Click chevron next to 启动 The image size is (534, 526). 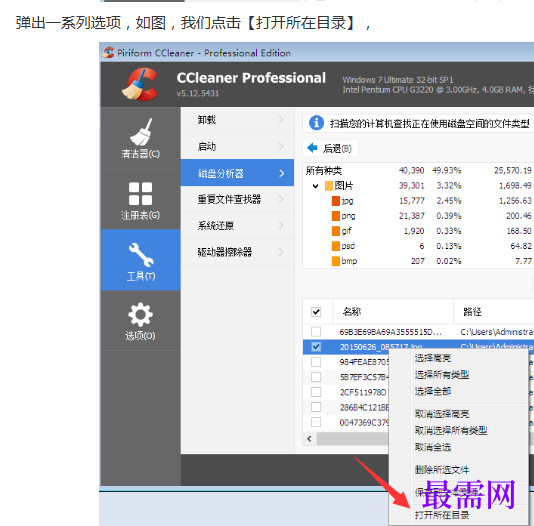click(281, 146)
